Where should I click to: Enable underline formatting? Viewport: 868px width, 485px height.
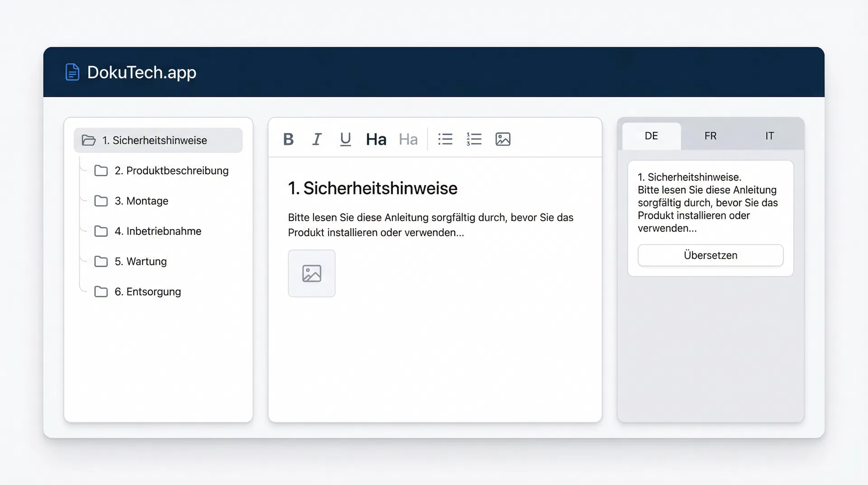[345, 139]
